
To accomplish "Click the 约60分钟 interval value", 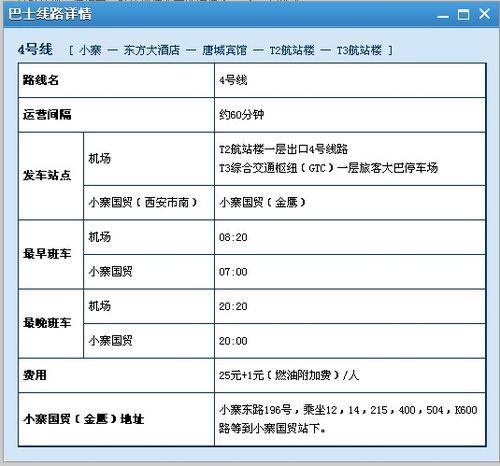I will click(242, 115).
